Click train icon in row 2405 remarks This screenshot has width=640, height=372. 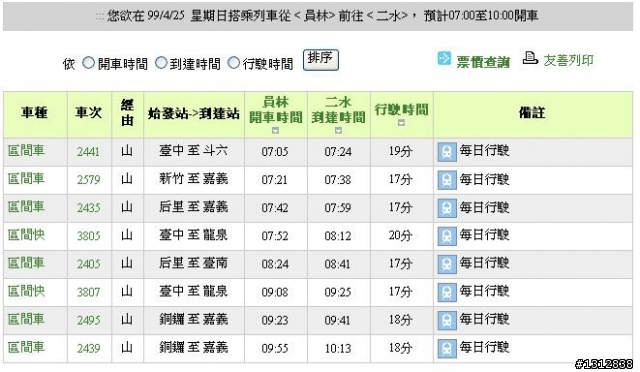click(447, 265)
